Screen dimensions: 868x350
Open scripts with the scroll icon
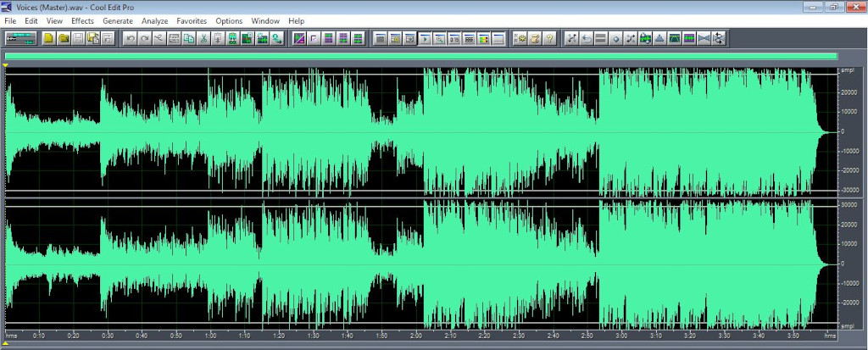point(535,39)
